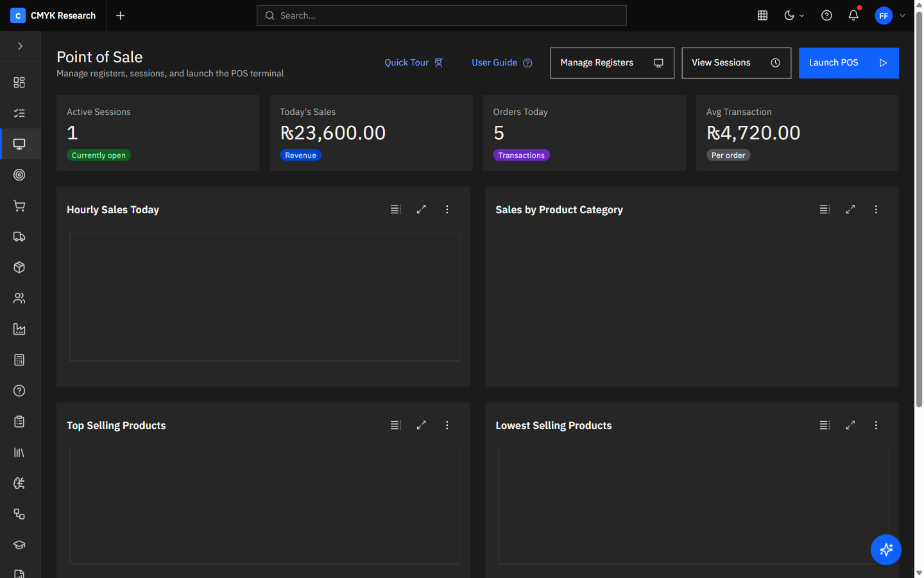
Task: Click the Transactions badge
Action: click(521, 155)
